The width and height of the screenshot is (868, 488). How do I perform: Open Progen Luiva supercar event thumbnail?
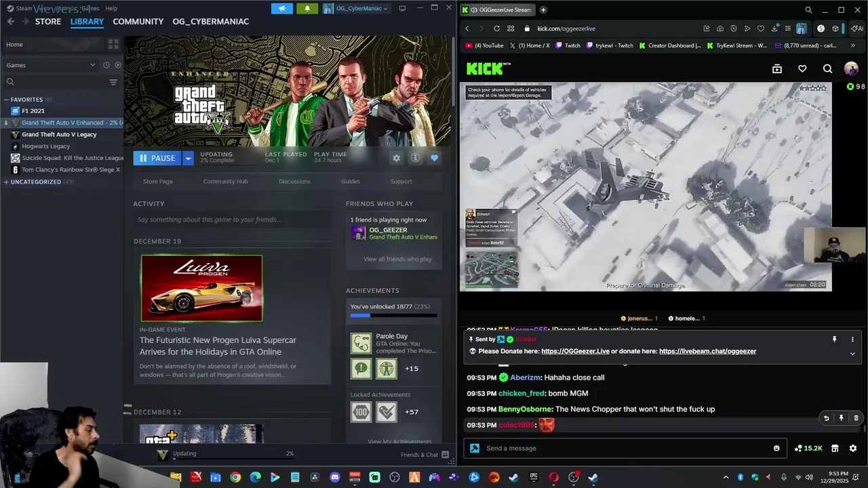(x=201, y=288)
